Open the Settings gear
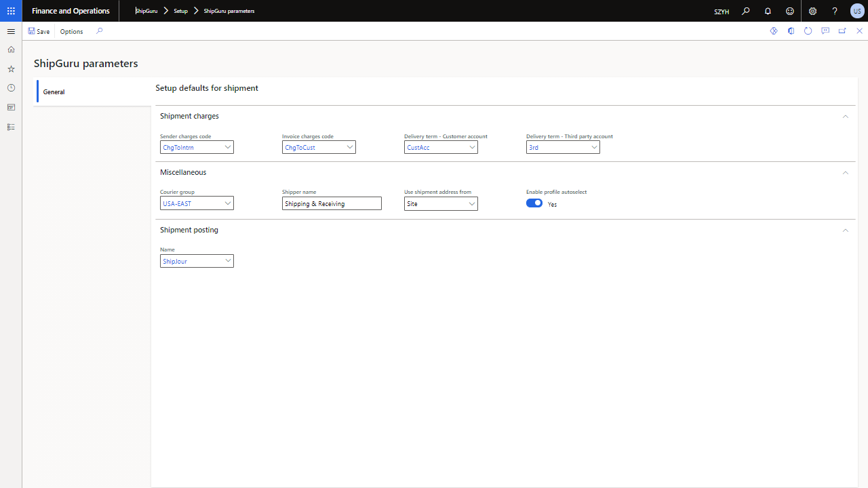 pos(812,11)
